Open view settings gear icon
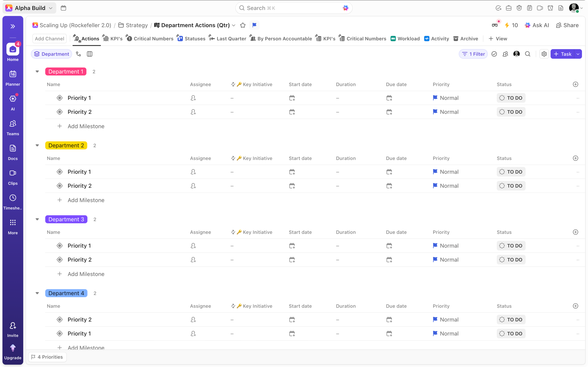Screen dimensions: 588x367 click(x=544, y=54)
